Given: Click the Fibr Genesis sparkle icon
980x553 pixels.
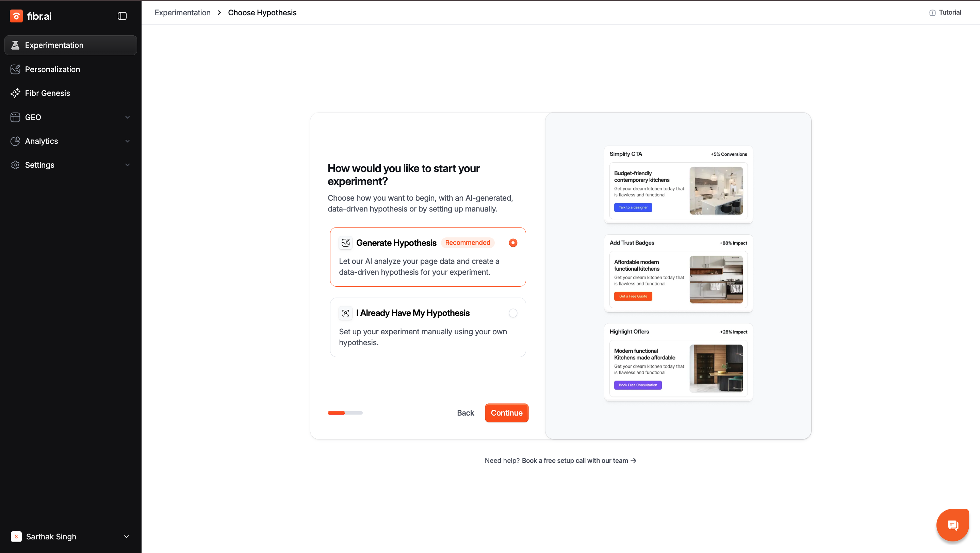Looking at the screenshot, I should [15, 93].
